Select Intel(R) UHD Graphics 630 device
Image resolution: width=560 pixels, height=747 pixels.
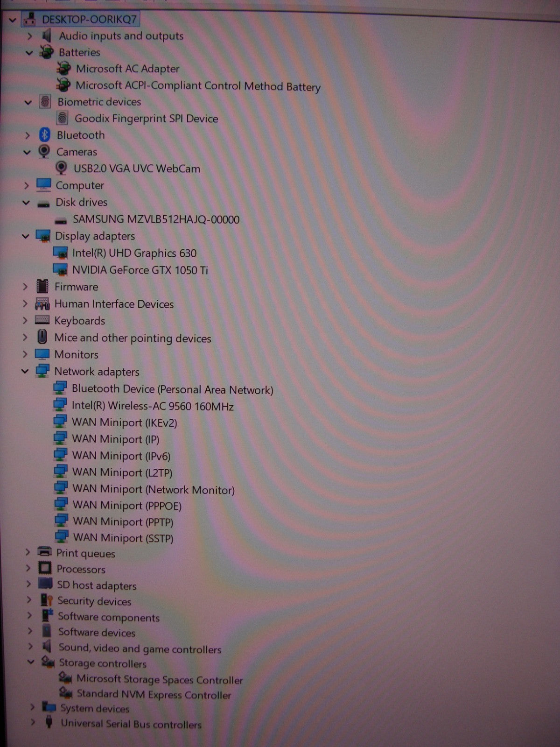(x=134, y=253)
